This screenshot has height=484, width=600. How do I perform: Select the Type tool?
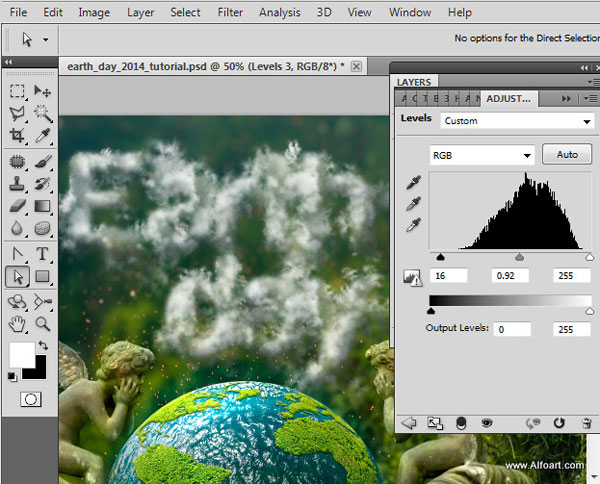42,254
